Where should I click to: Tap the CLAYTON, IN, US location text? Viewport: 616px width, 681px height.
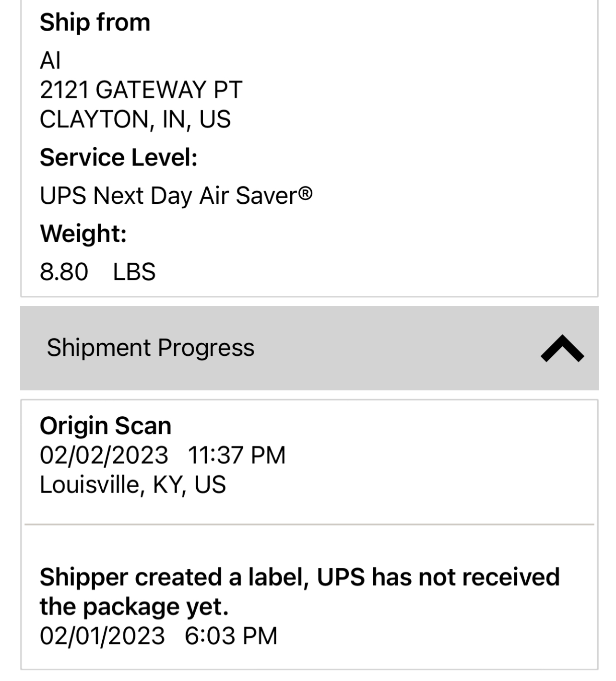click(x=135, y=119)
